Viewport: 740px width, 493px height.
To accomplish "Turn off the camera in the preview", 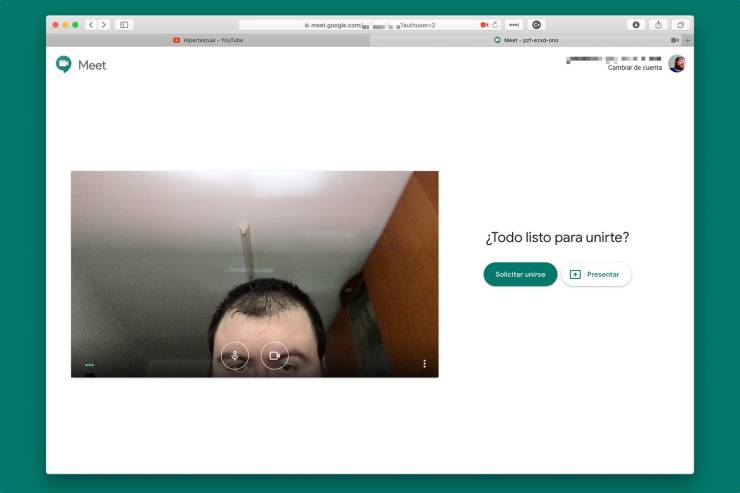I will tap(274, 355).
